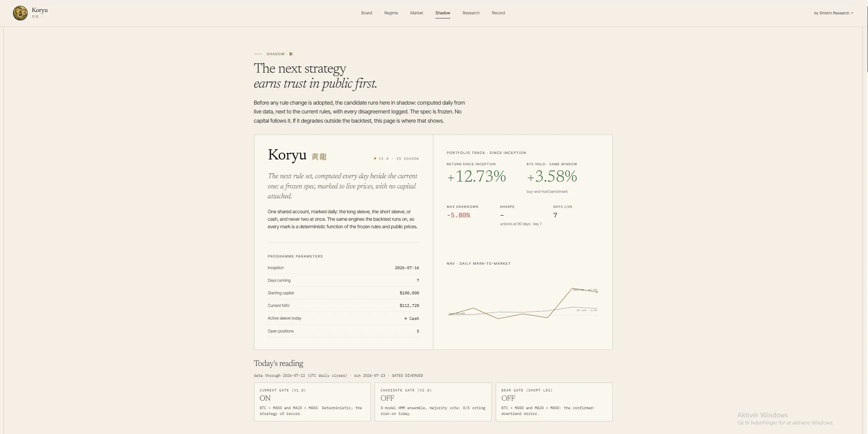Go to the Research tab

tap(471, 13)
